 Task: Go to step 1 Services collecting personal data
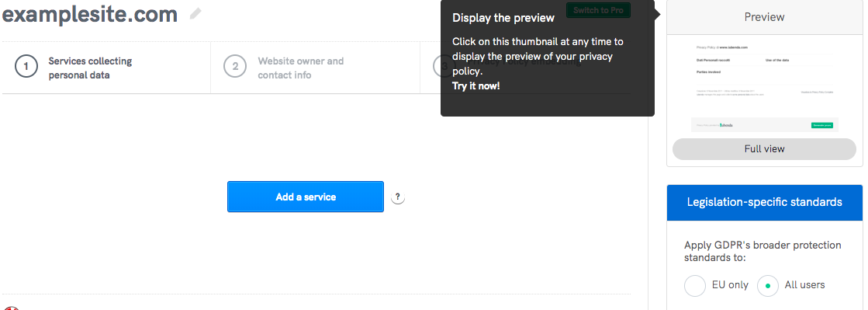[x=106, y=68]
